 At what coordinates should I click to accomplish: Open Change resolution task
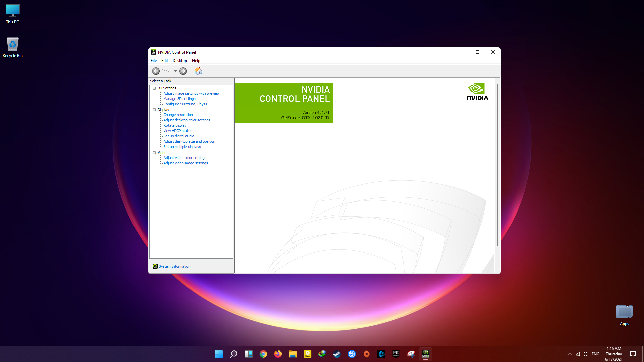coord(178,115)
